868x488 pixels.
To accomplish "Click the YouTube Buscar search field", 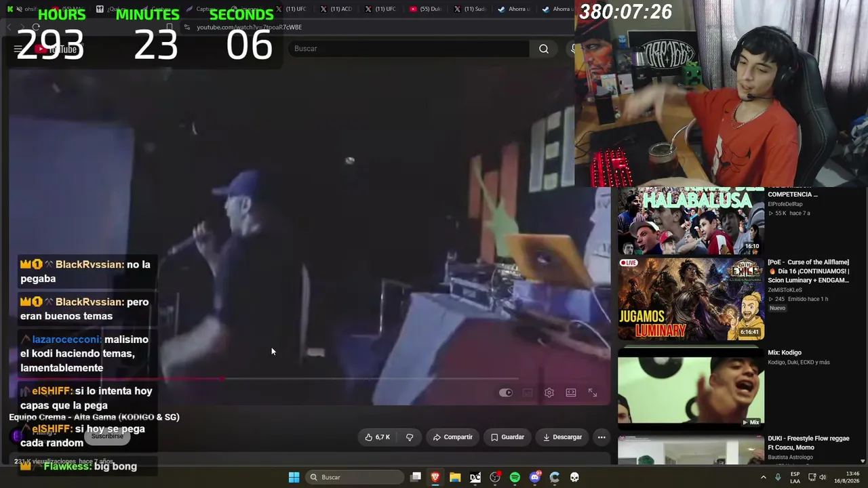I will tap(409, 49).
